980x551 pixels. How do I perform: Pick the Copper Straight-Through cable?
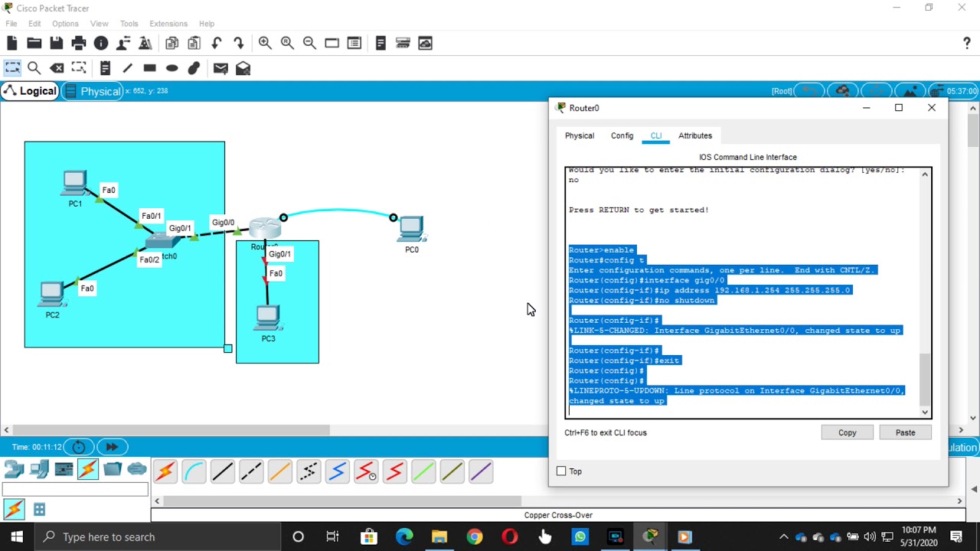click(x=222, y=471)
